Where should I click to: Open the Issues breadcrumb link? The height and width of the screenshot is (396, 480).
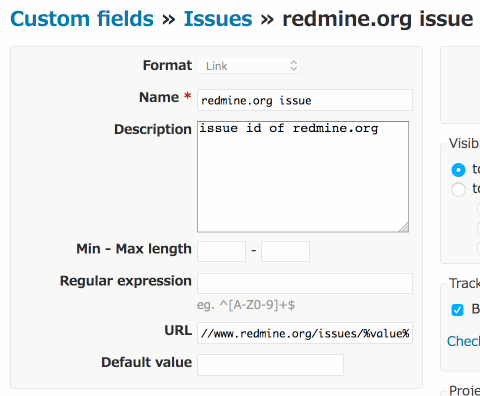(x=218, y=19)
